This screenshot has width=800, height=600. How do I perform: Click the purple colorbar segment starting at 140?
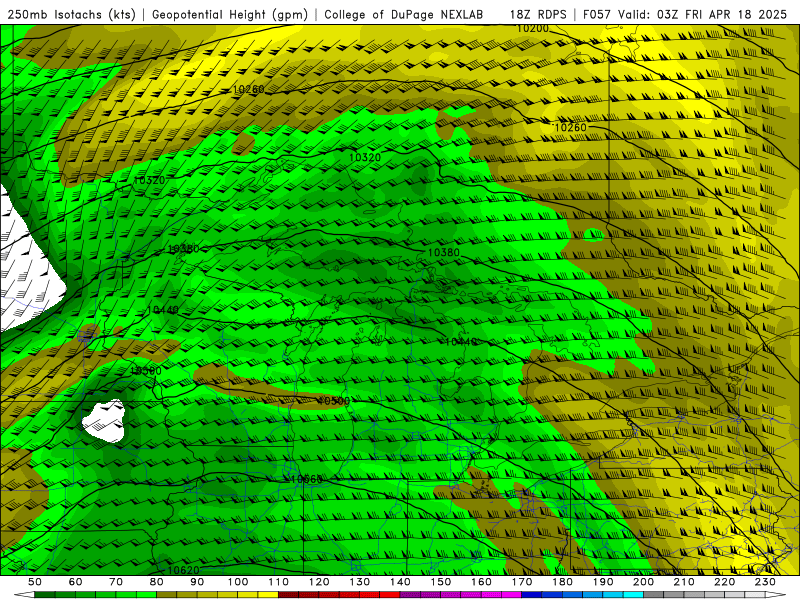pyautogui.click(x=410, y=595)
